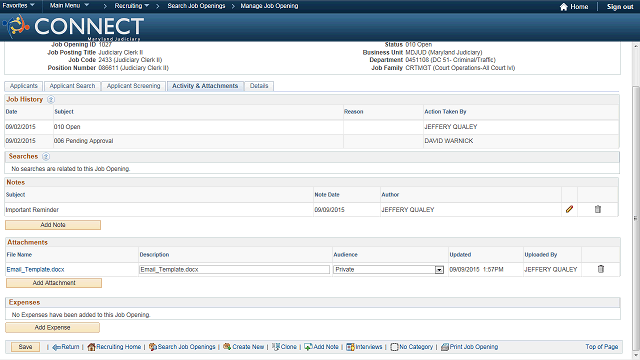Click the Clone link text
Viewport: 640px width, 360px height.
289,347
